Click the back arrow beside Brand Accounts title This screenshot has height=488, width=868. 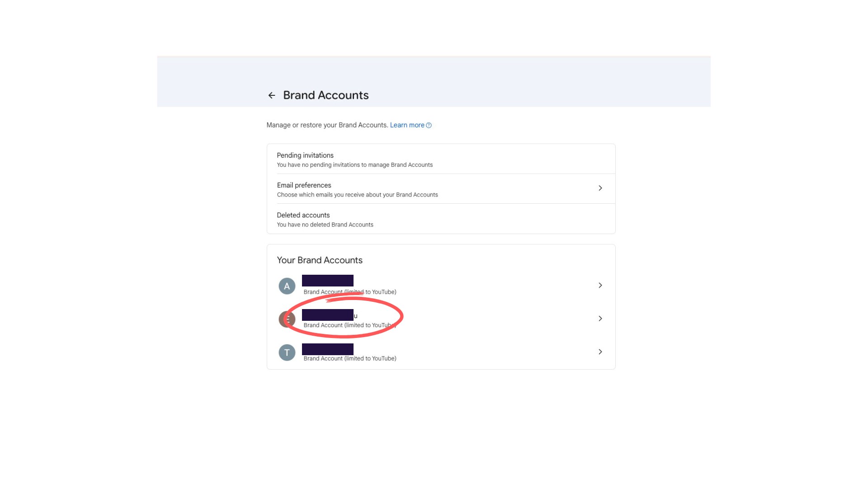tap(271, 95)
